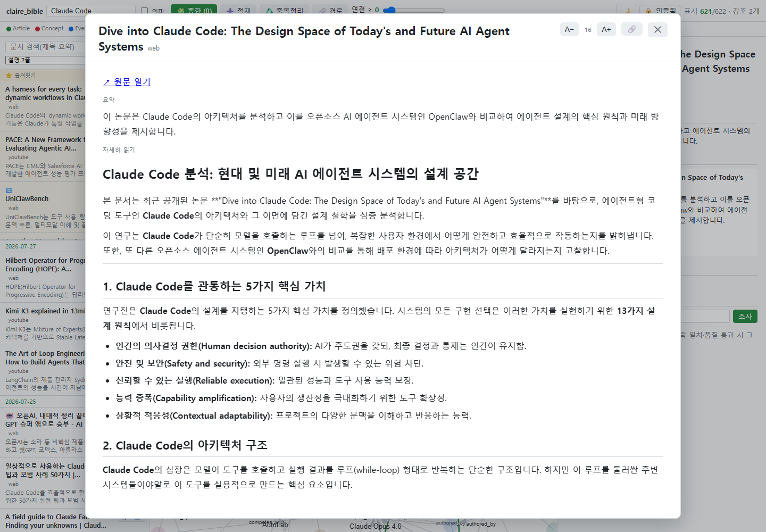Click the 'Claude Code 분석' main heading
The image size is (766, 532).
click(x=290, y=174)
